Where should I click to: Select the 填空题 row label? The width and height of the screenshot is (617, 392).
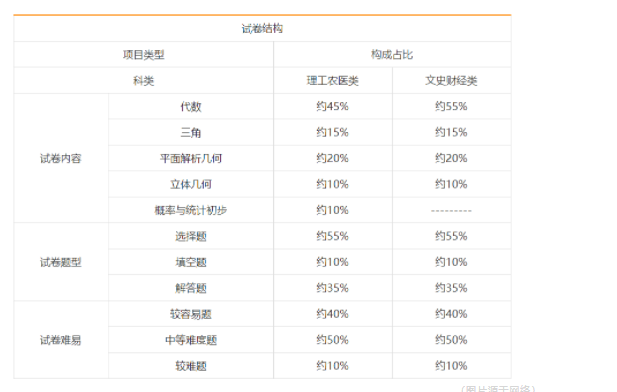coord(191,262)
